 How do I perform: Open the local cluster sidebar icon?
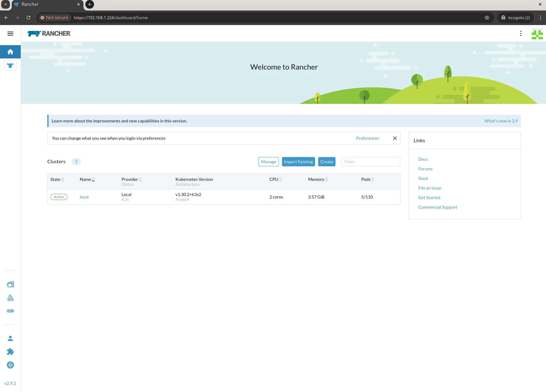point(10,65)
